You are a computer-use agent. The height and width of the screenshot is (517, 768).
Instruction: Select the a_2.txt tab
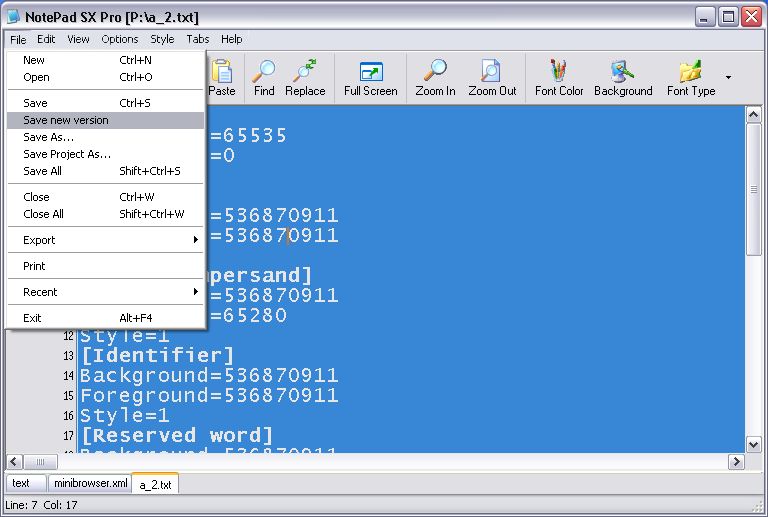[155, 484]
